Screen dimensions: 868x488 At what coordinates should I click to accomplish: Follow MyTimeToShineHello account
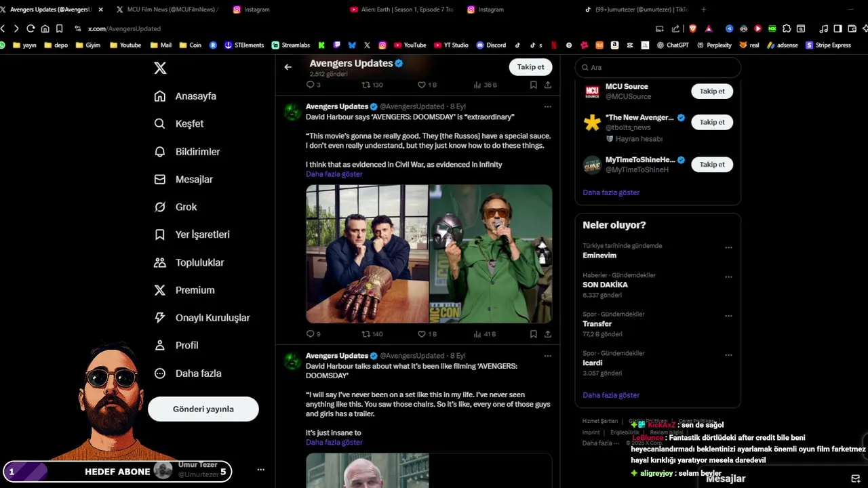(x=712, y=165)
